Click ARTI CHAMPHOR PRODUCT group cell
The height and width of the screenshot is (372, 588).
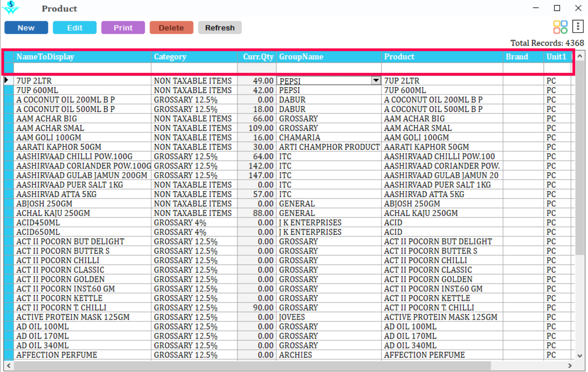[x=329, y=147]
